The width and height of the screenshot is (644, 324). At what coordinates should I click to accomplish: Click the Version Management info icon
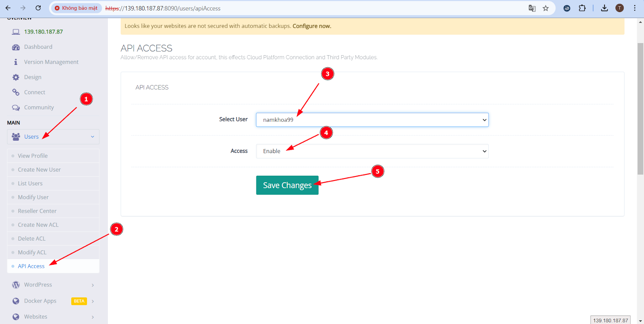(x=16, y=62)
